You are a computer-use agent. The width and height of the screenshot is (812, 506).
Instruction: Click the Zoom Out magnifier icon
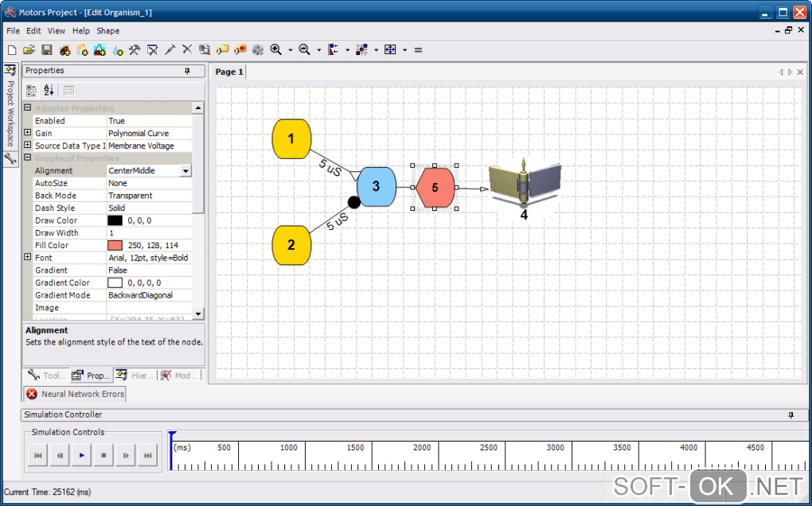[x=304, y=50]
